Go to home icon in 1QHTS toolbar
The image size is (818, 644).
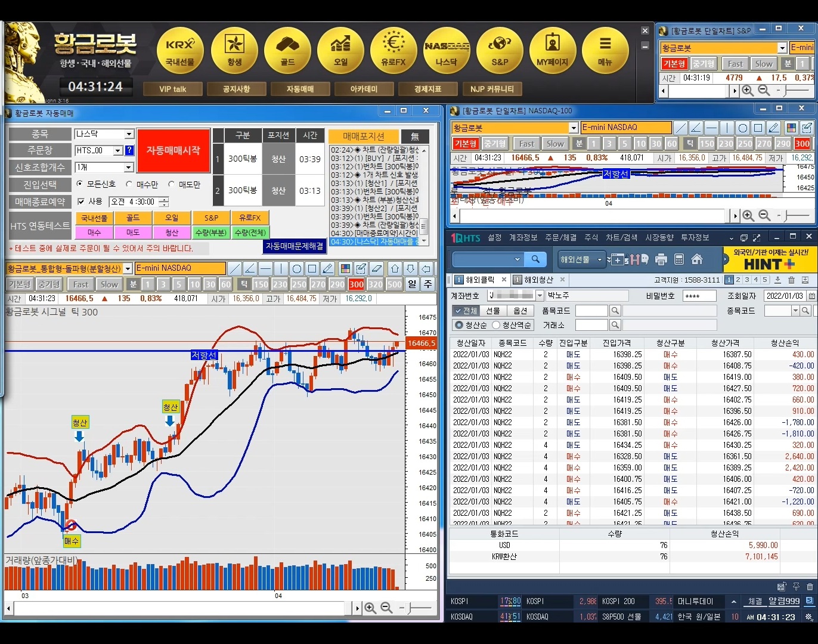point(697,259)
